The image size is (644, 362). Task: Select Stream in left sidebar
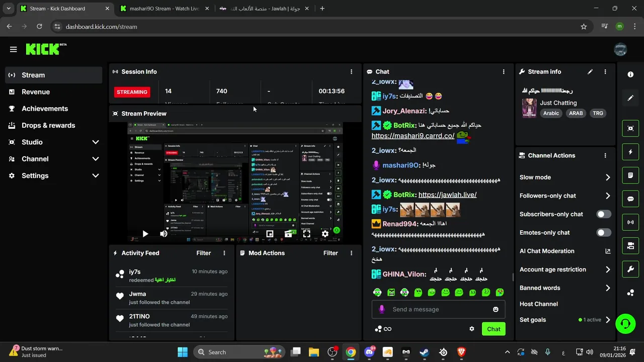(x=53, y=75)
